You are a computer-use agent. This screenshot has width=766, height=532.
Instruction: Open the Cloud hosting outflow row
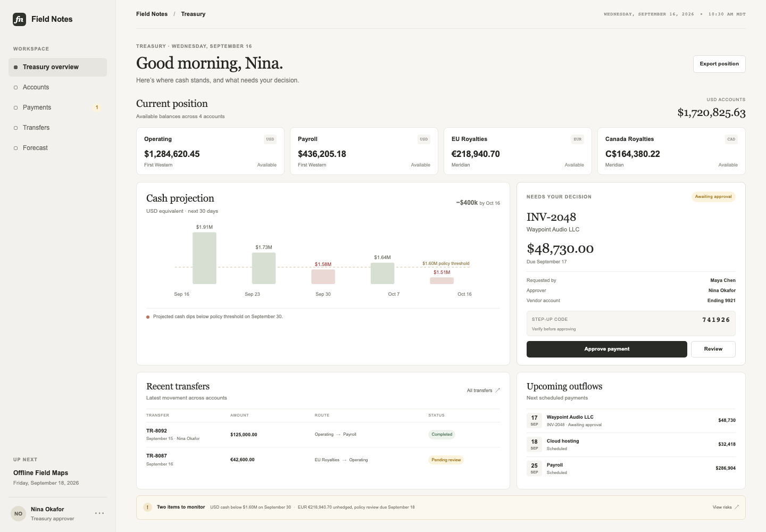631,444
